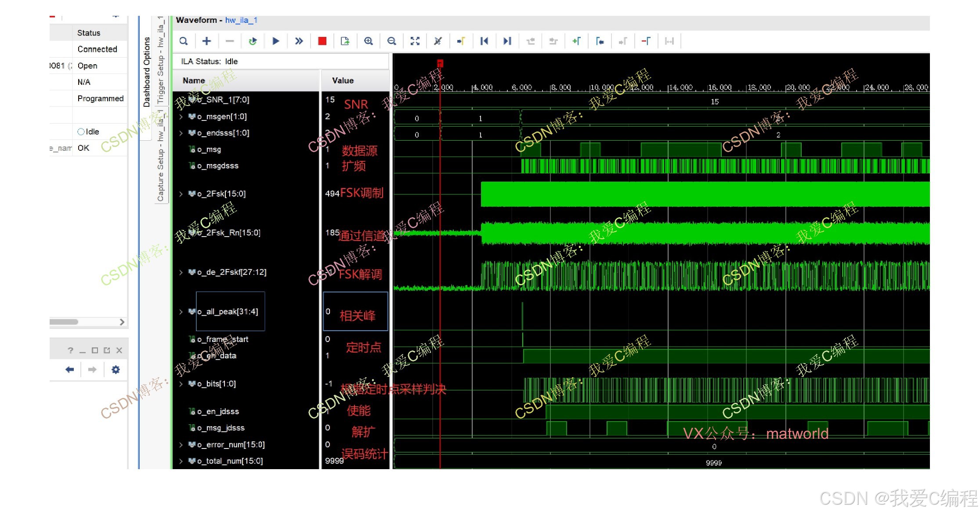Go to next transition

553,41
